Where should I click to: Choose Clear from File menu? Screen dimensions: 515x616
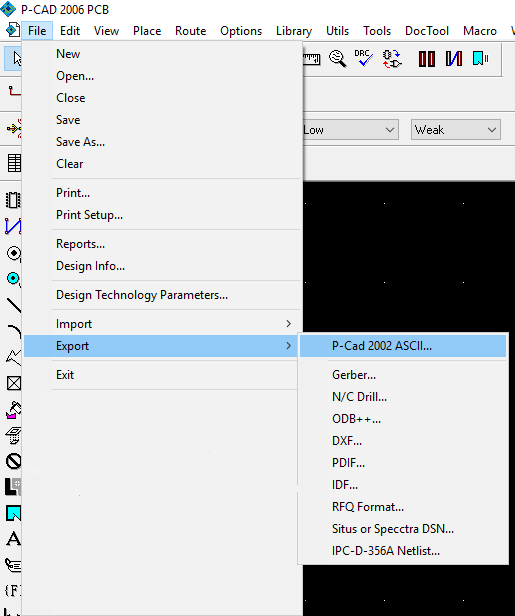pos(162,164)
